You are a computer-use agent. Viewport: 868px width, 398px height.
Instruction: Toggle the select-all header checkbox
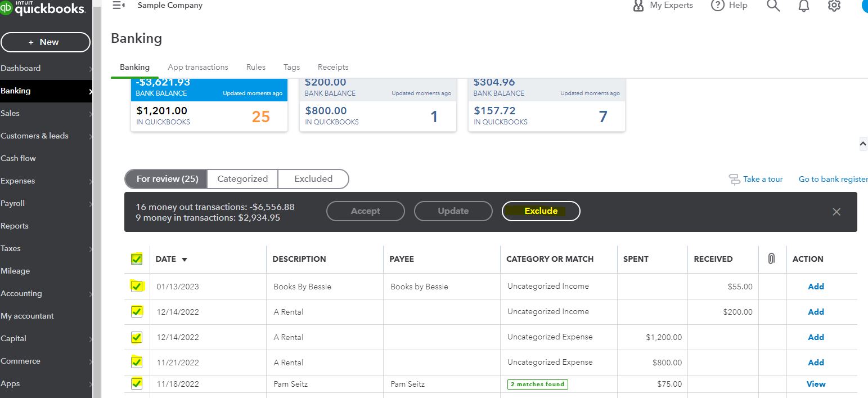click(137, 259)
